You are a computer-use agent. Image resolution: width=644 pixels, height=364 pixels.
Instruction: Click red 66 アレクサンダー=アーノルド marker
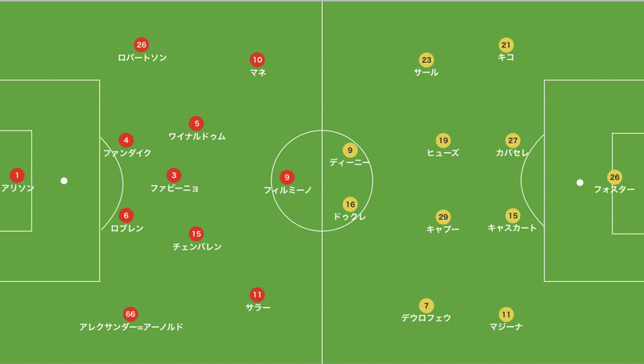click(130, 314)
